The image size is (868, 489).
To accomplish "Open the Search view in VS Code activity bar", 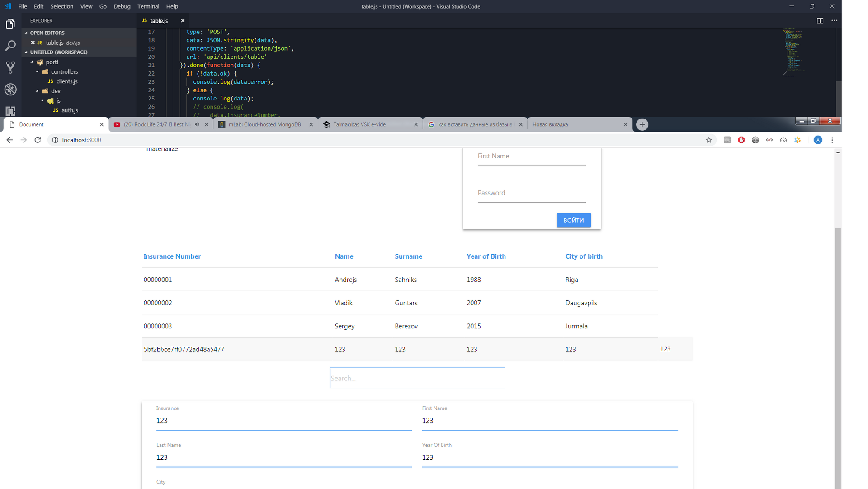I will 10,46.
